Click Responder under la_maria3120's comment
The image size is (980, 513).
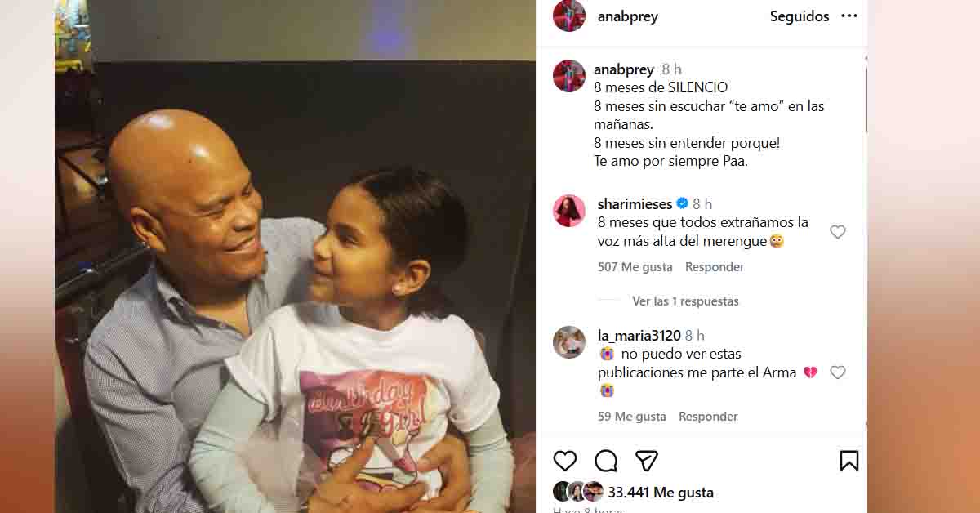pos(708,417)
